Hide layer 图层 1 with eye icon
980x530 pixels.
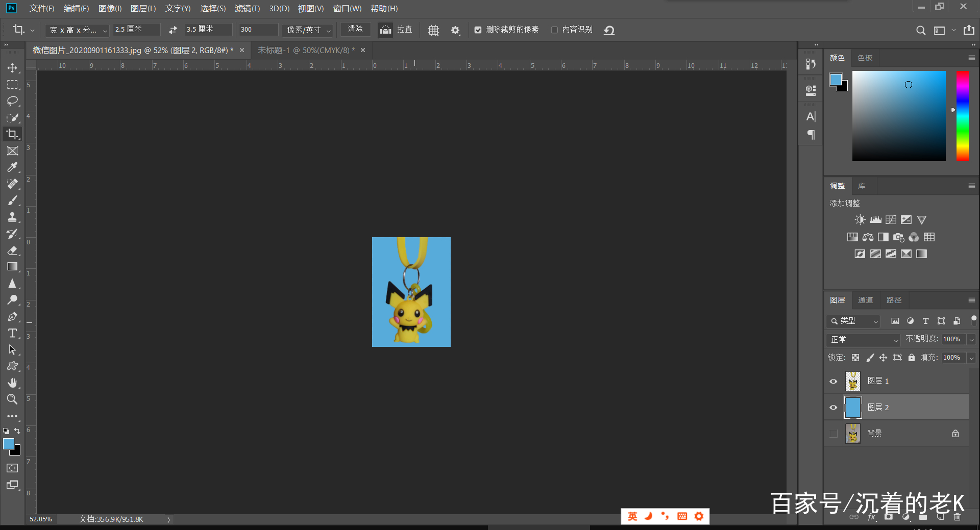point(834,381)
